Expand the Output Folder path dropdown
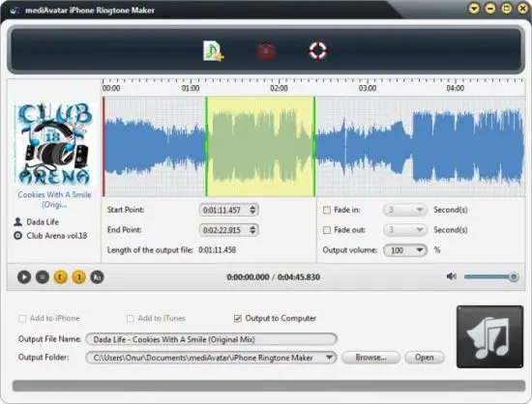The height and width of the screenshot is (404, 532). tap(329, 358)
